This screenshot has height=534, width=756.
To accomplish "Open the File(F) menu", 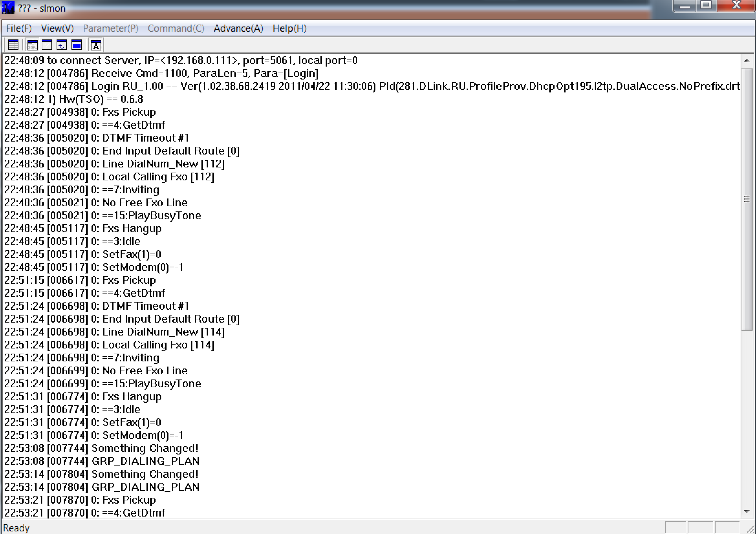I will click(x=19, y=28).
